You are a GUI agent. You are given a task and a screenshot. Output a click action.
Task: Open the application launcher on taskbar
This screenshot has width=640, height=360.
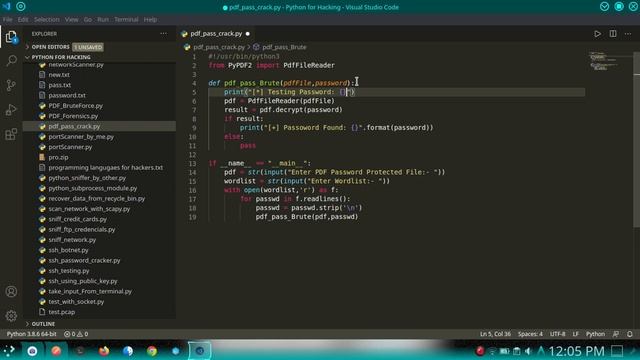pos(9,351)
